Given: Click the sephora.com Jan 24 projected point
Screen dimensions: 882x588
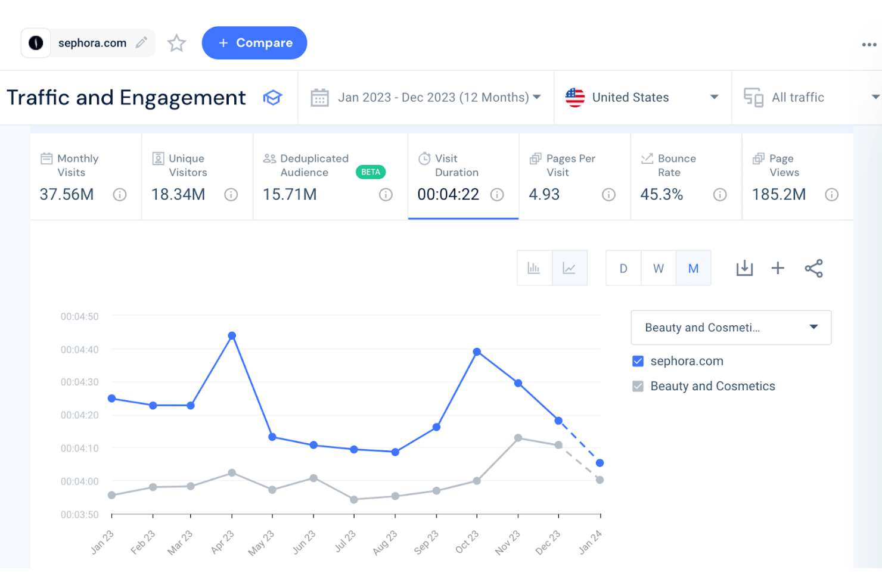Looking at the screenshot, I should 600,463.
